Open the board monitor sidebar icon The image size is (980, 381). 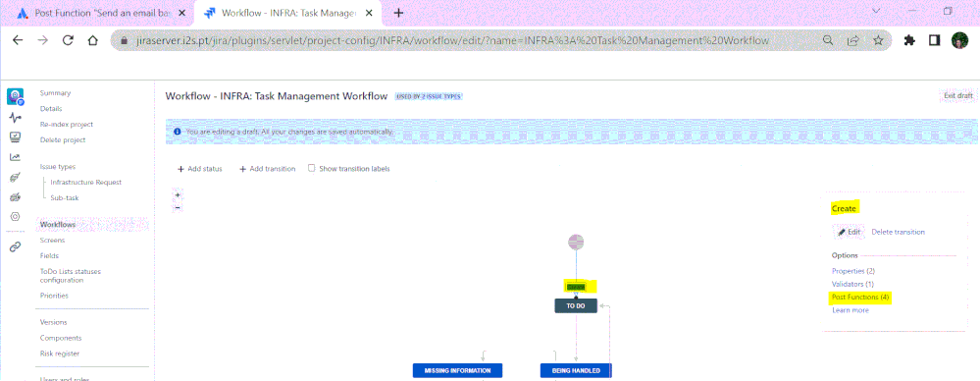click(15, 137)
